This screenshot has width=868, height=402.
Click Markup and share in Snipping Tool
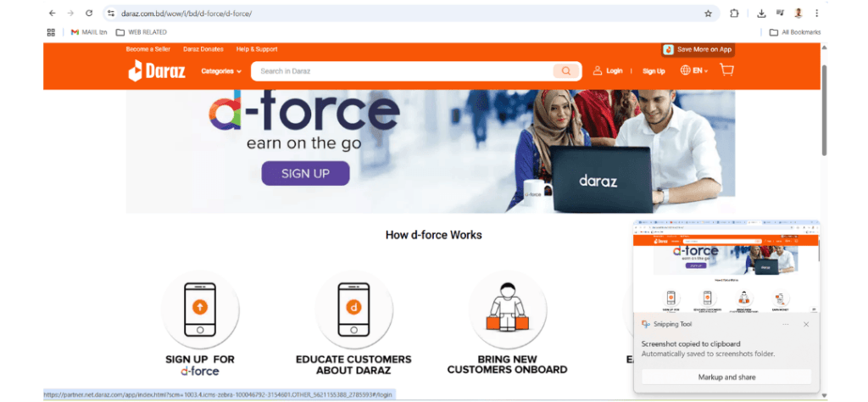(726, 377)
